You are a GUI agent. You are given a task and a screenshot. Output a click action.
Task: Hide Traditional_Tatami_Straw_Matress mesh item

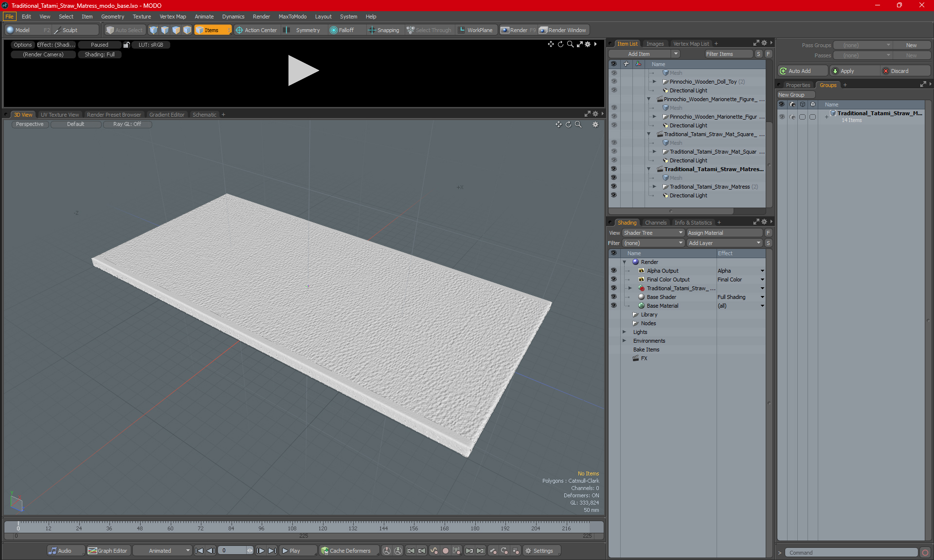point(613,187)
